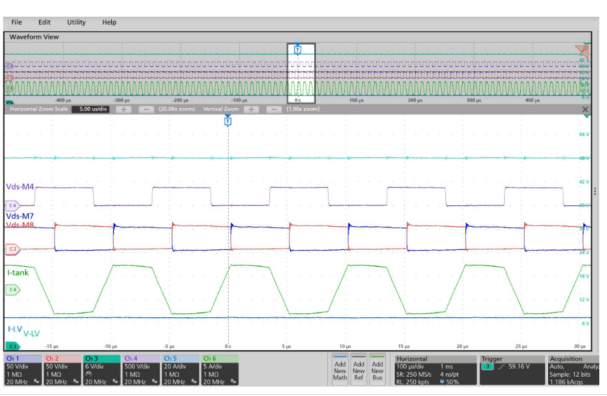Click the trigger position T marker
The image size is (607, 396).
(x=228, y=122)
